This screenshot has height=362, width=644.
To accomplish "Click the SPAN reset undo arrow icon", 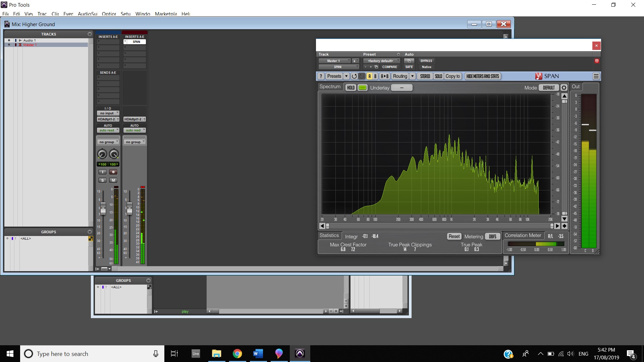I will pos(354,76).
